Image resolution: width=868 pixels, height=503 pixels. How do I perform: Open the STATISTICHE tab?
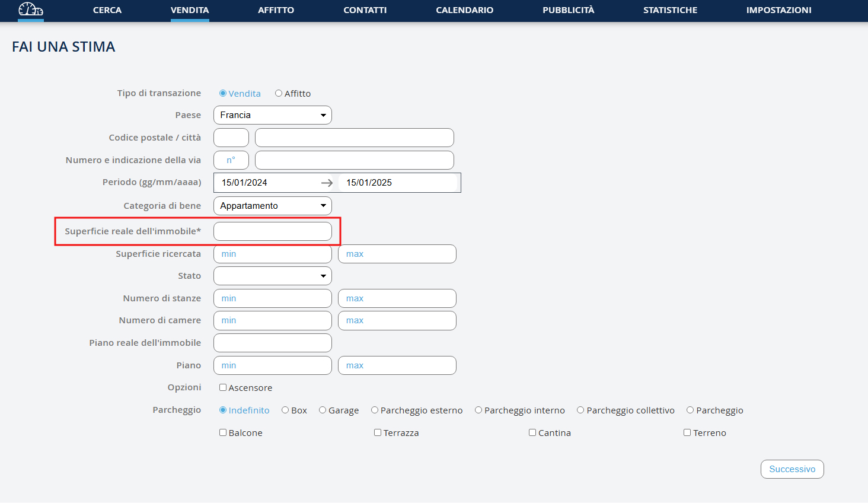(x=670, y=10)
